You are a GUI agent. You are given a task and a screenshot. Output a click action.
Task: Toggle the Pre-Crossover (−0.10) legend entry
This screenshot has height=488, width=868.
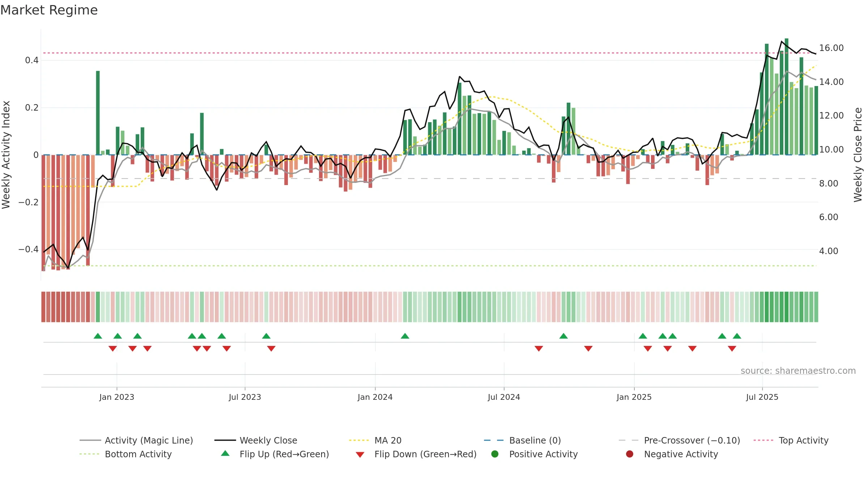[x=679, y=440]
